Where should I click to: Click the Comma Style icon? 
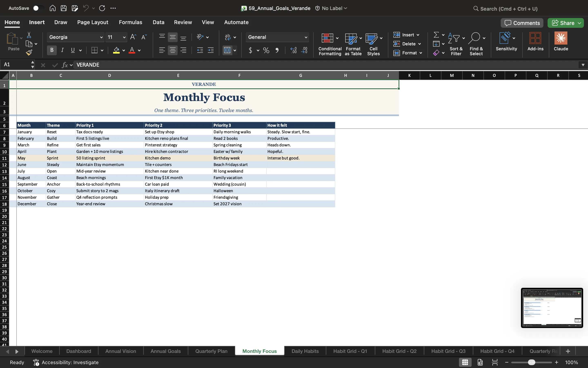[x=277, y=50]
